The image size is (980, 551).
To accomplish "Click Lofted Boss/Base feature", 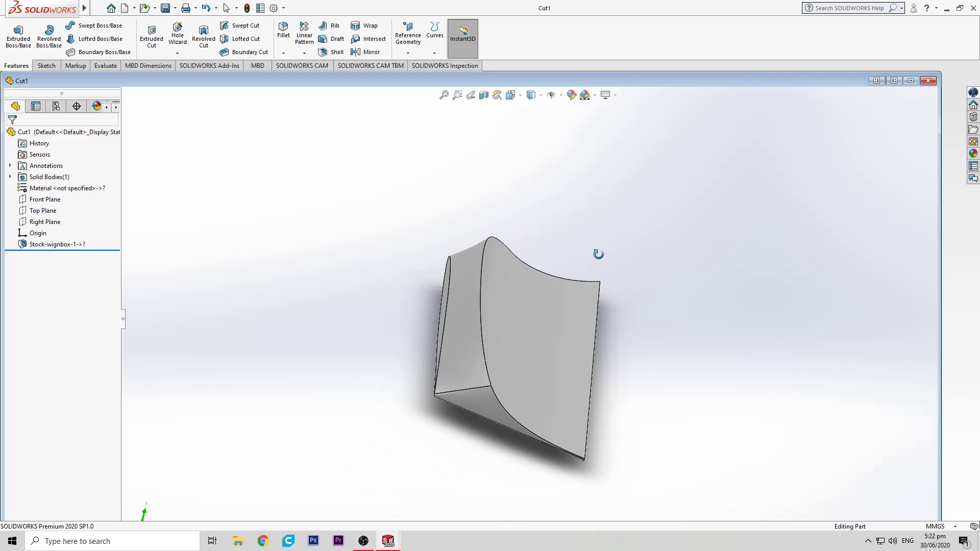I will point(94,39).
